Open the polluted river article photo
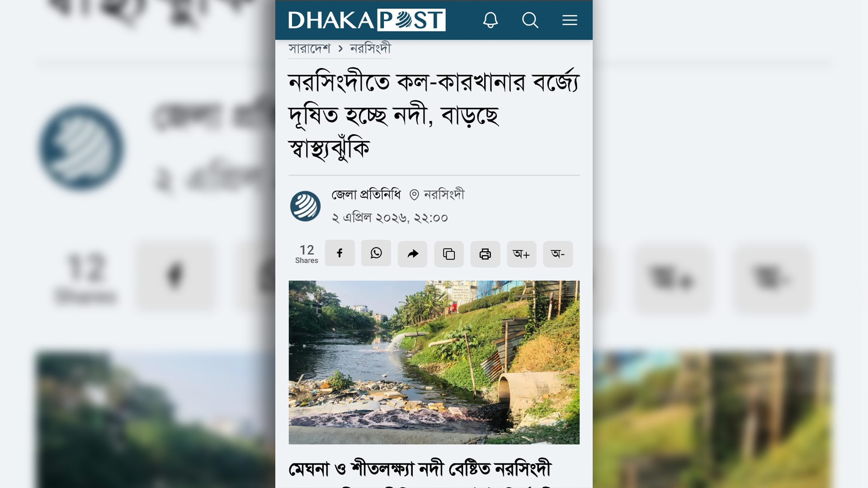The width and height of the screenshot is (868, 488). point(434,362)
